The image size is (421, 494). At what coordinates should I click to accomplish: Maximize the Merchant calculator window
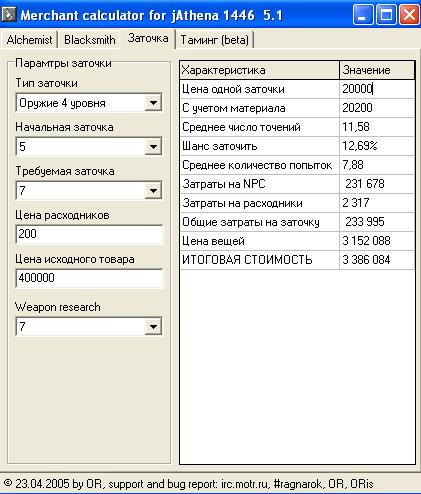386,15
